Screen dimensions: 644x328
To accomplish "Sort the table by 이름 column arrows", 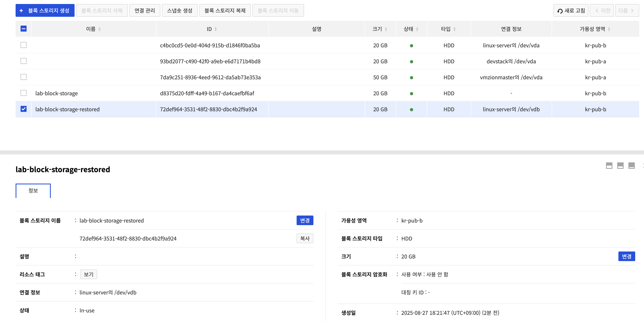I will 100,29.
